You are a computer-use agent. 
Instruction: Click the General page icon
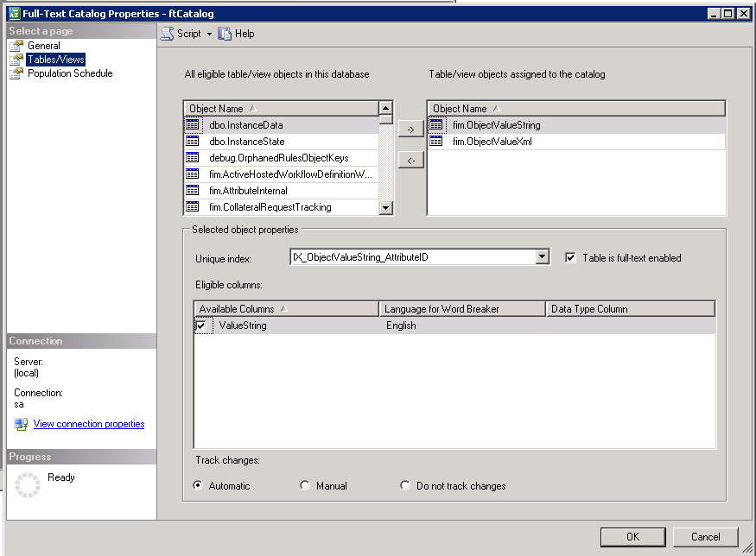pyautogui.click(x=16, y=46)
